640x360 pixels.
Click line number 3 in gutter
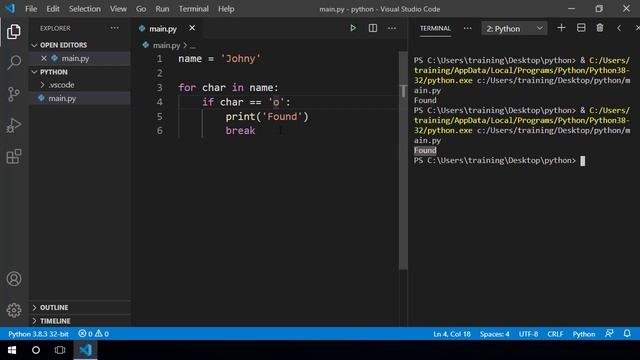coord(159,88)
